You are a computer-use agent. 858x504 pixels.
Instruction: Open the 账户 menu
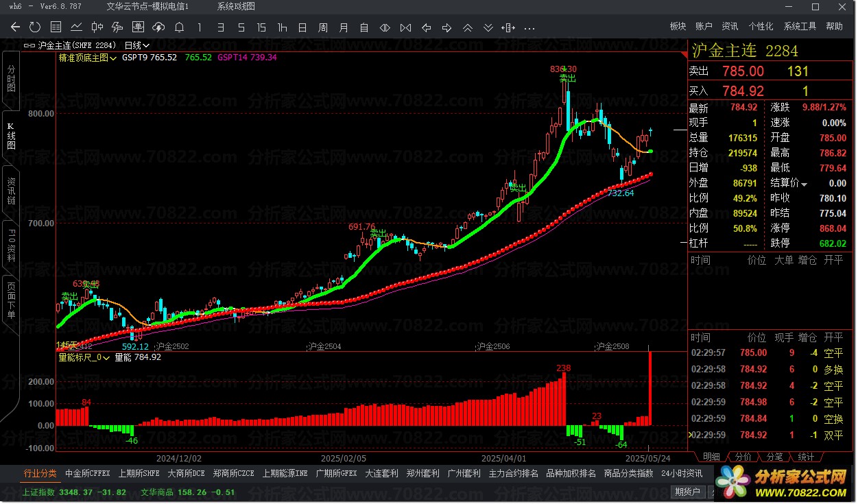[704, 26]
